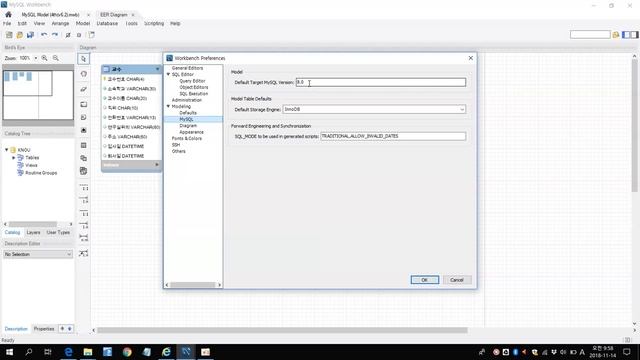Viewport: 640px width, 360px height.
Task: Expand the Indexes section of the table
Action: pos(157,164)
